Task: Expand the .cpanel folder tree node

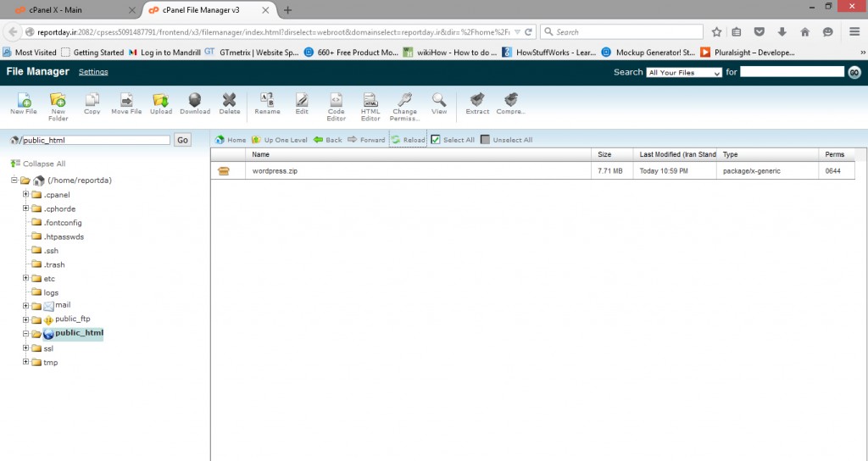Action: point(26,194)
